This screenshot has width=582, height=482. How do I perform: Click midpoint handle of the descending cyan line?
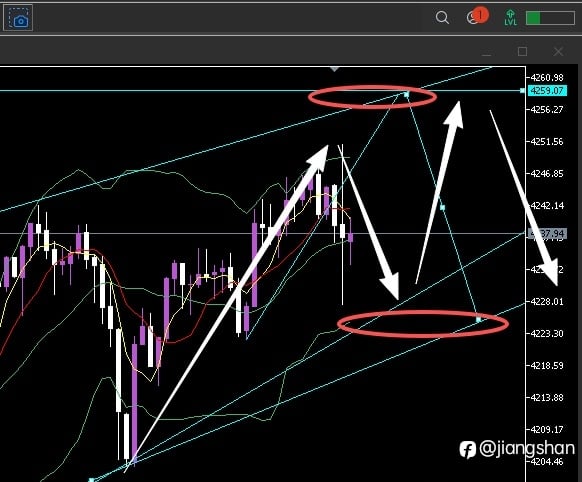pos(442,207)
